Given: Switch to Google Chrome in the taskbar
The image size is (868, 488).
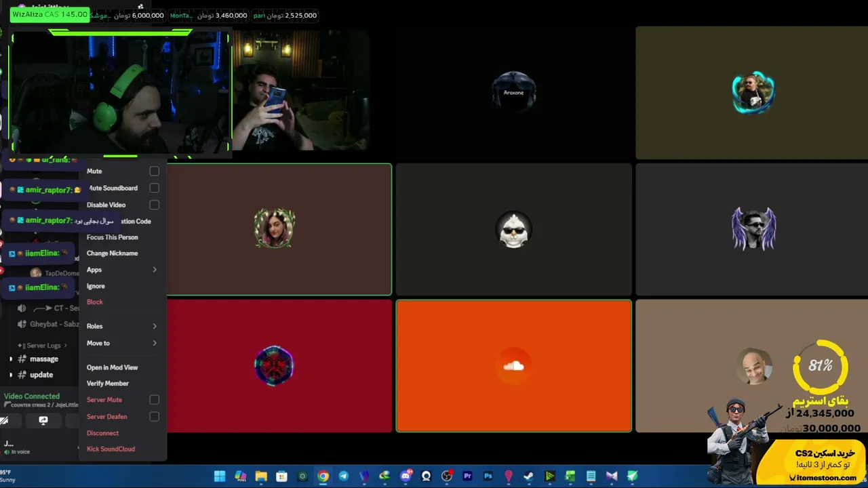Looking at the screenshot, I should coord(323,476).
